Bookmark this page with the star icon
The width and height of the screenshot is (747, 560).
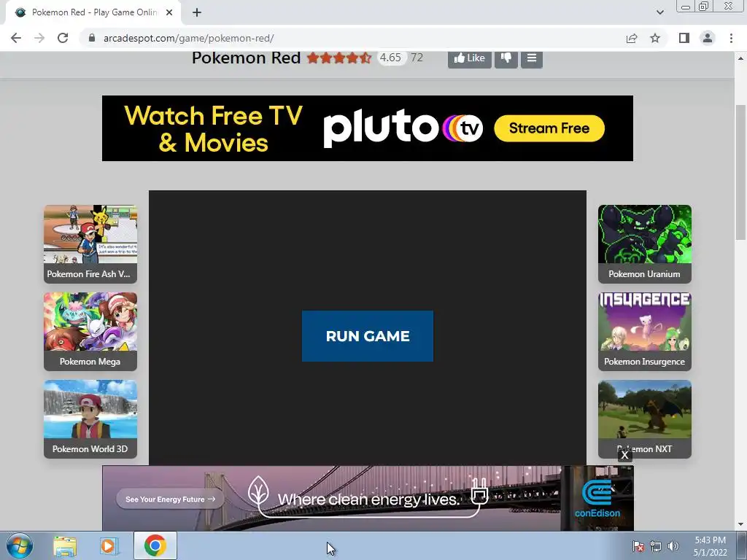coord(655,38)
